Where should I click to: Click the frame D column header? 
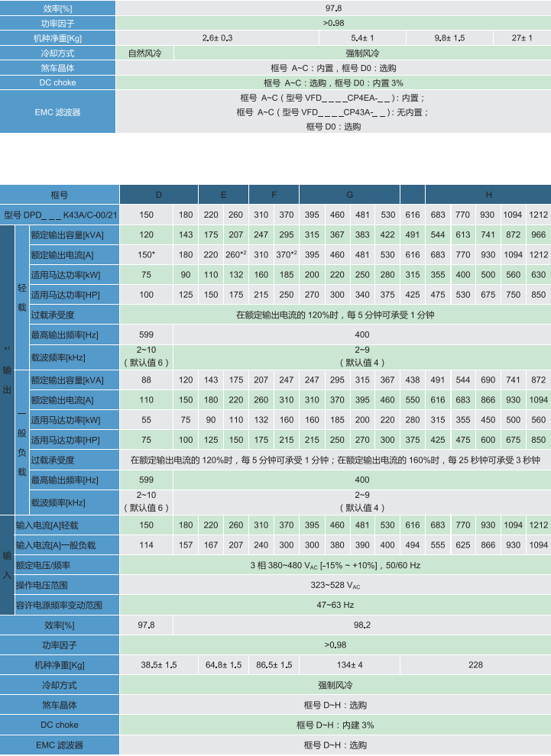[x=158, y=195]
